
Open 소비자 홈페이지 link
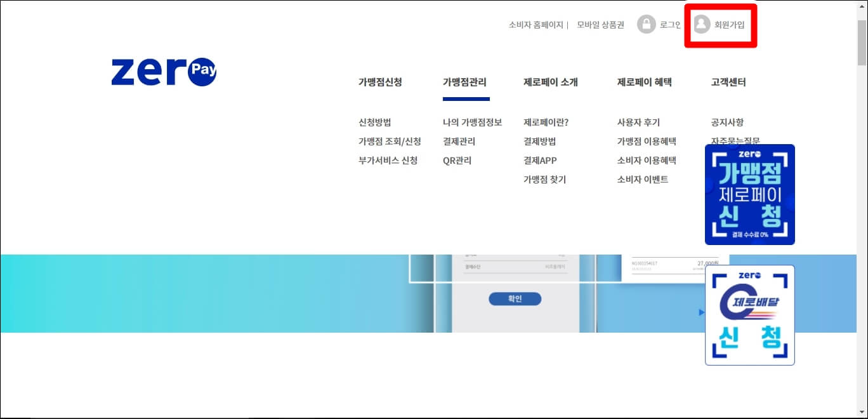(x=536, y=25)
